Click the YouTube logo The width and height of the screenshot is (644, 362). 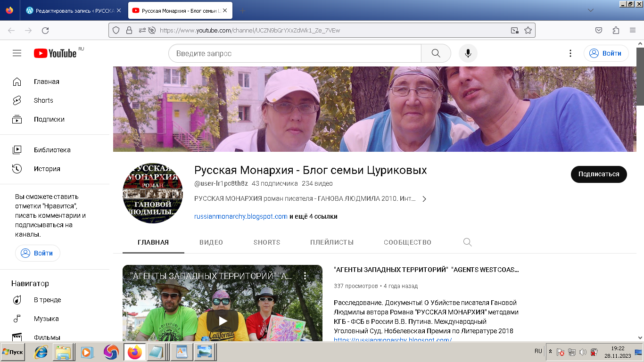55,53
